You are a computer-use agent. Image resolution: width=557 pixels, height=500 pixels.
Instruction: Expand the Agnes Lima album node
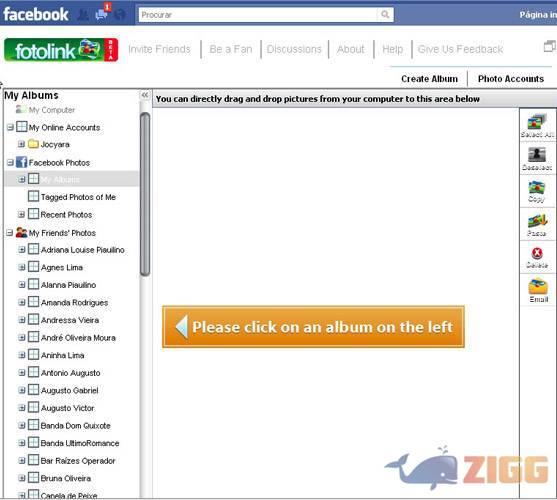[x=22, y=267]
